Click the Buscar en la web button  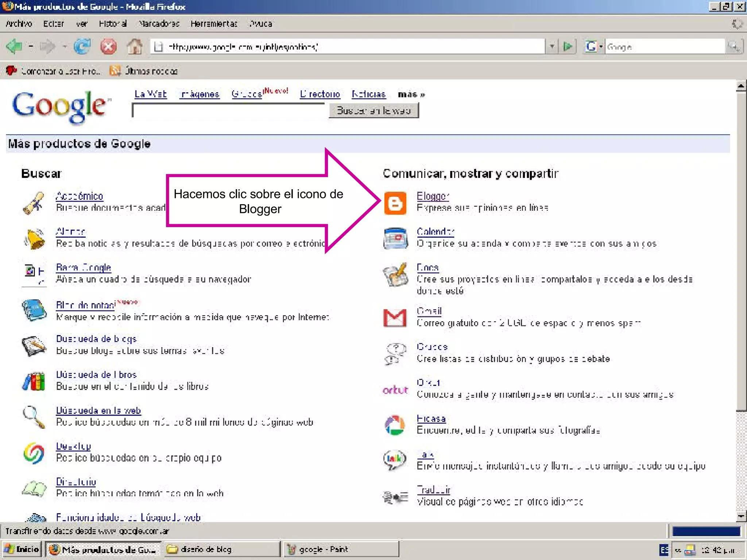click(x=373, y=110)
